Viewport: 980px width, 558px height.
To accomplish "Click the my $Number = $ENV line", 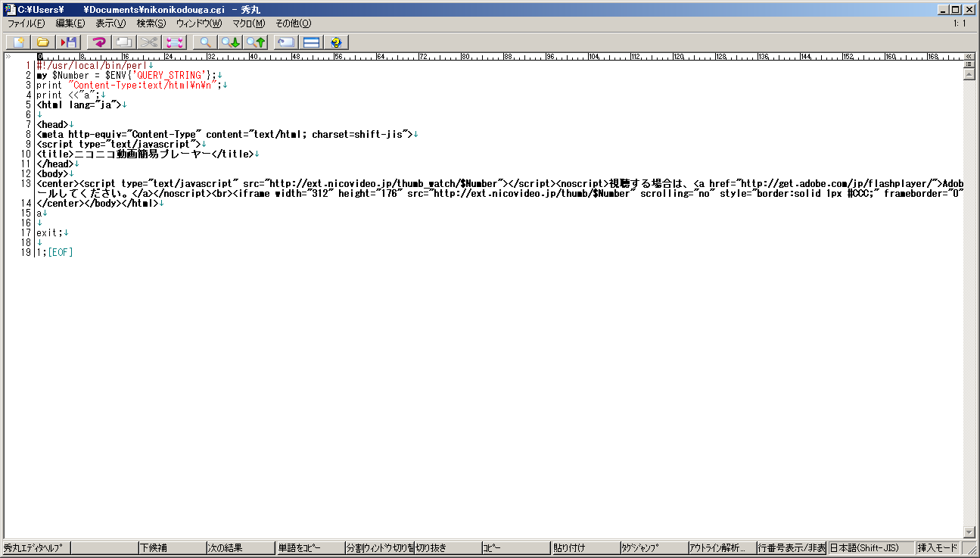I will point(129,76).
